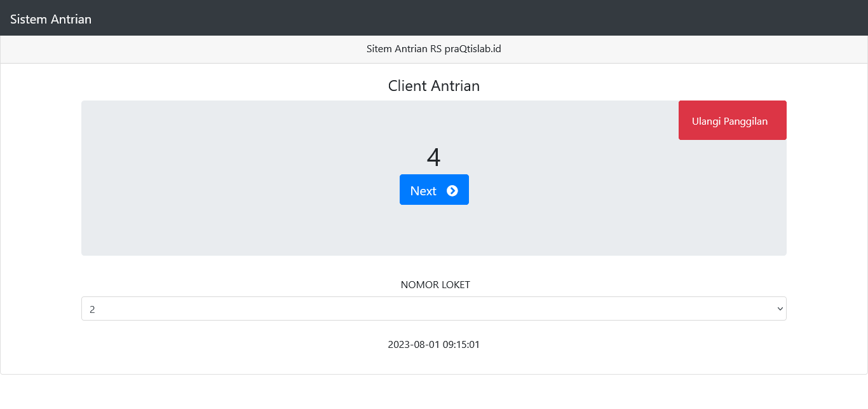Screen dimensions: 868x409
Task: Click the NOMOR LOKET label
Action: (435, 285)
